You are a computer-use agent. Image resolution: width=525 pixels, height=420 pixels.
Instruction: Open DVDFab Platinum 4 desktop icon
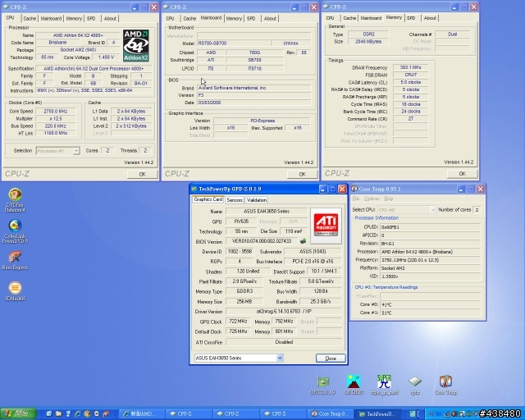pos(15,200)
